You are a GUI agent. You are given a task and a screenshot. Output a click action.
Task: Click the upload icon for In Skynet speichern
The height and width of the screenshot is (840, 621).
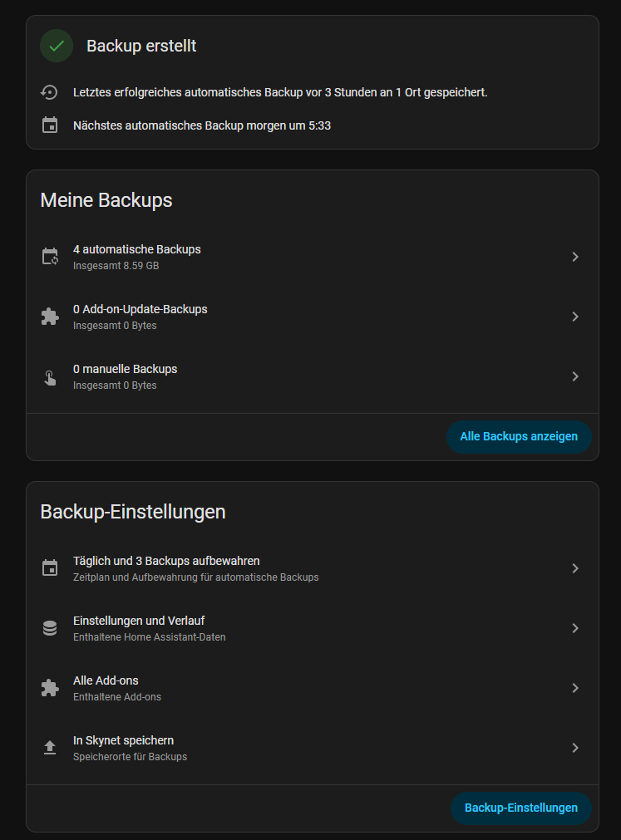pyautogui.click(x=50, y=748)
